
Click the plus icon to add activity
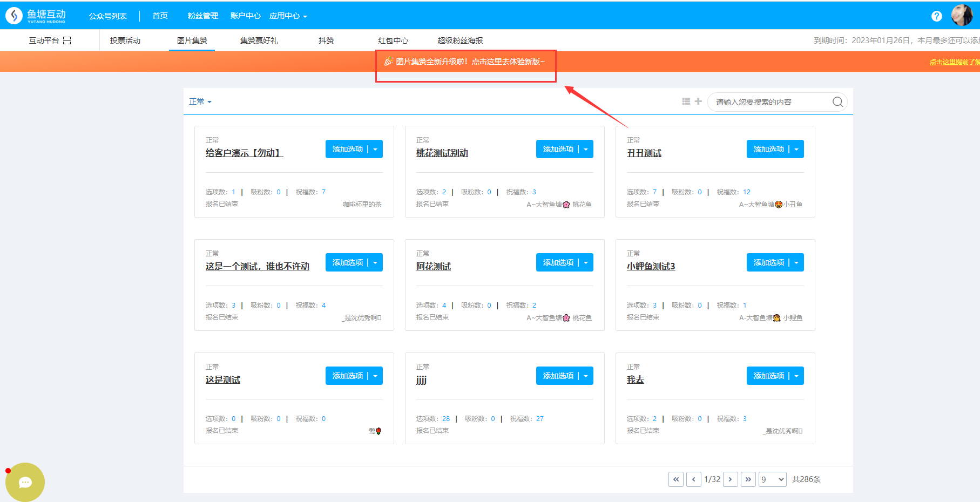tap(698, 101)
